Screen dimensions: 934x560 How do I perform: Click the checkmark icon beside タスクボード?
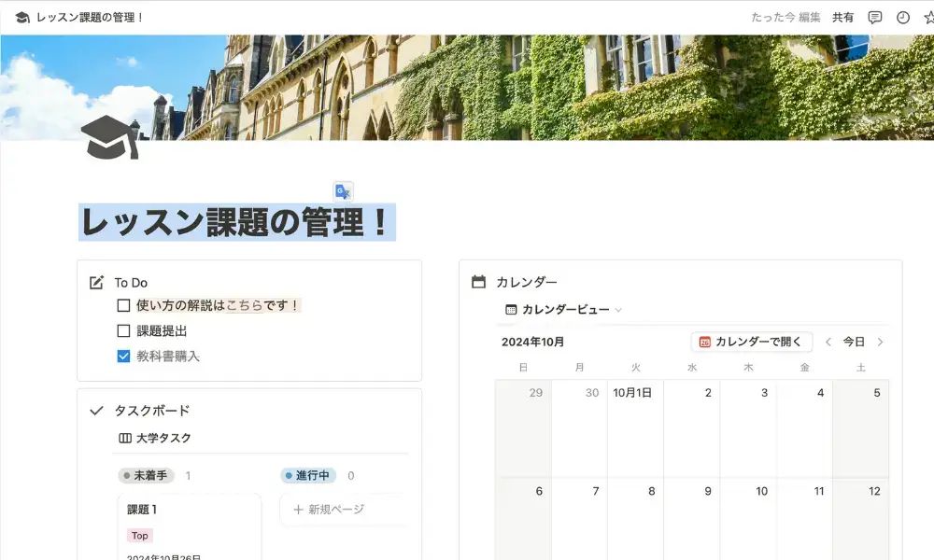point(96,411)
